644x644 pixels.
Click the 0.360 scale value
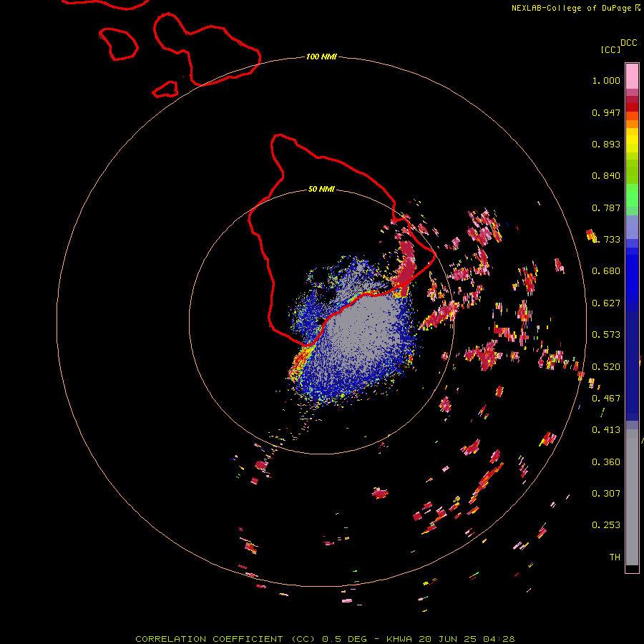tap(606, 462)
